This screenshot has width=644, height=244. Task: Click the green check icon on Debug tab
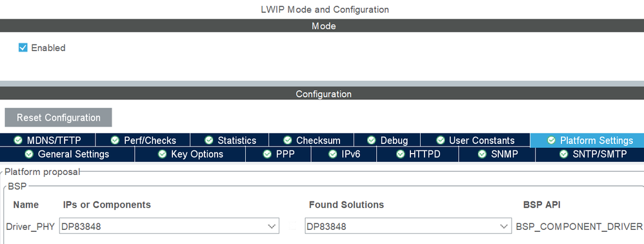[x=372, y=140]
